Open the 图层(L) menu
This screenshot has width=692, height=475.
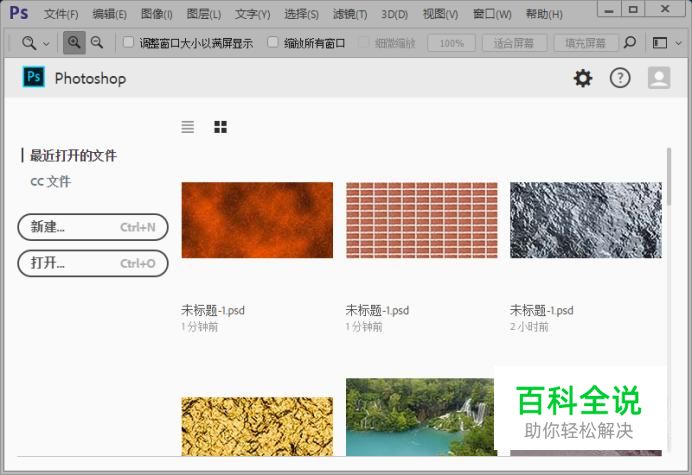pos(204,14)
